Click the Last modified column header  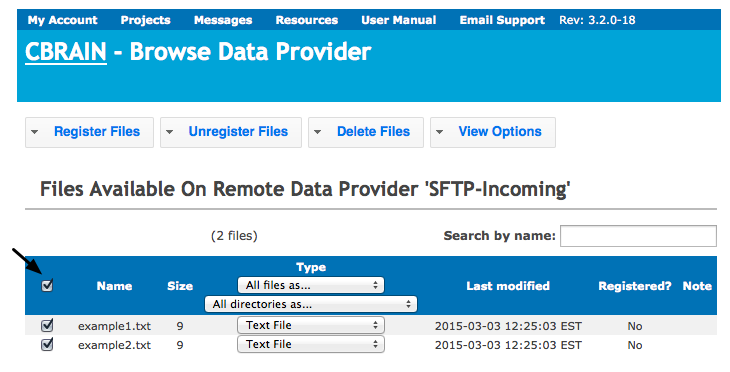508,286
